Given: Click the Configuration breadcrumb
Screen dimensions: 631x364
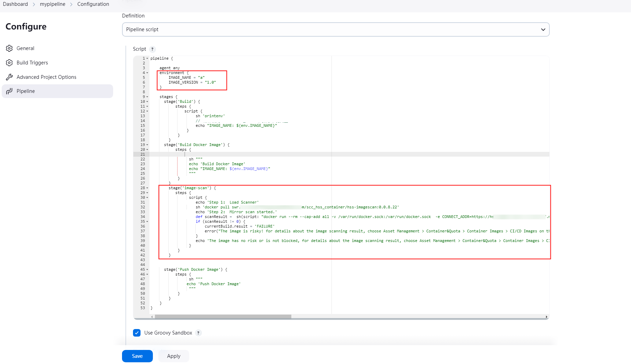Looking at the screenshot, I should click(x=93, y=4).
